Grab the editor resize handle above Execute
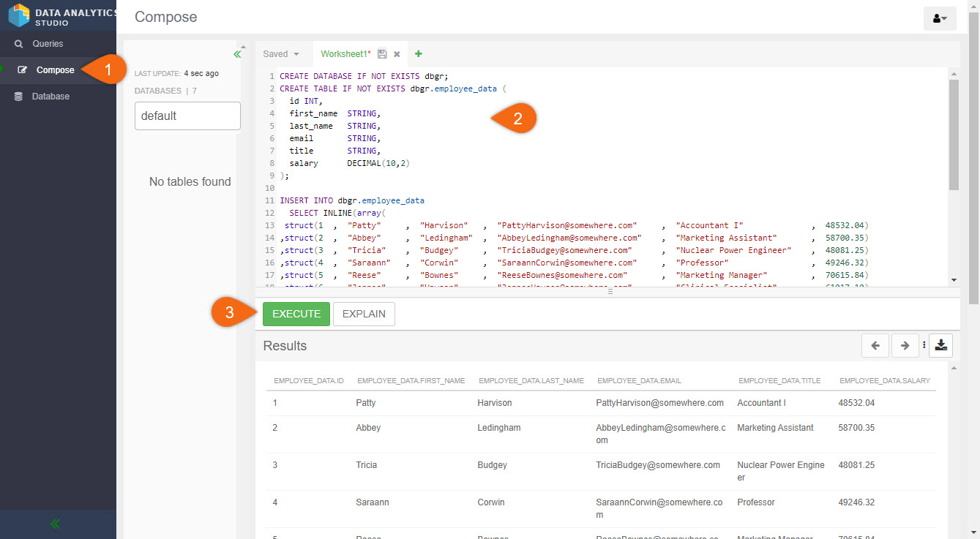 (x=609, y=291)
